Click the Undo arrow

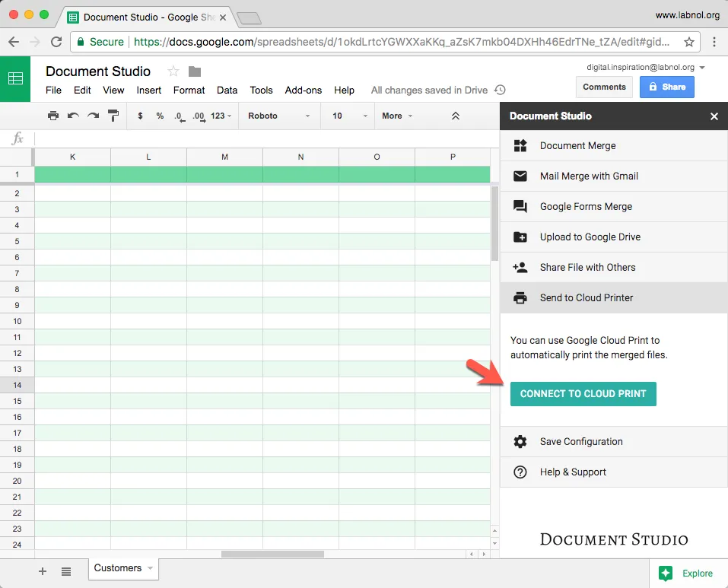(x=74, y=116)
